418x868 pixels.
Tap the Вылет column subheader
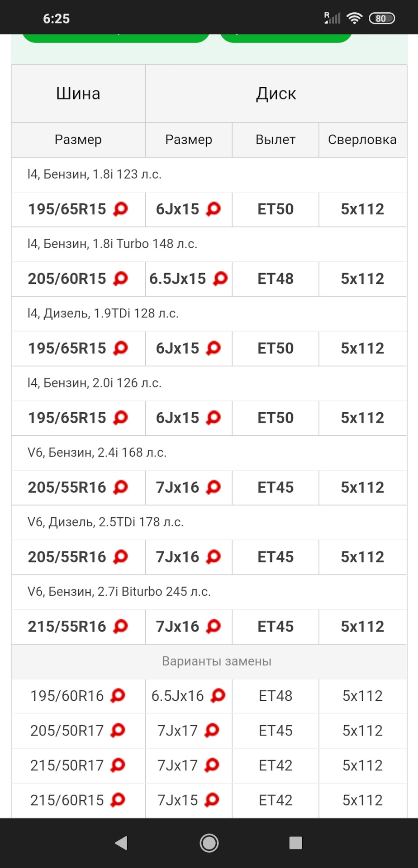tap(275, 140)
